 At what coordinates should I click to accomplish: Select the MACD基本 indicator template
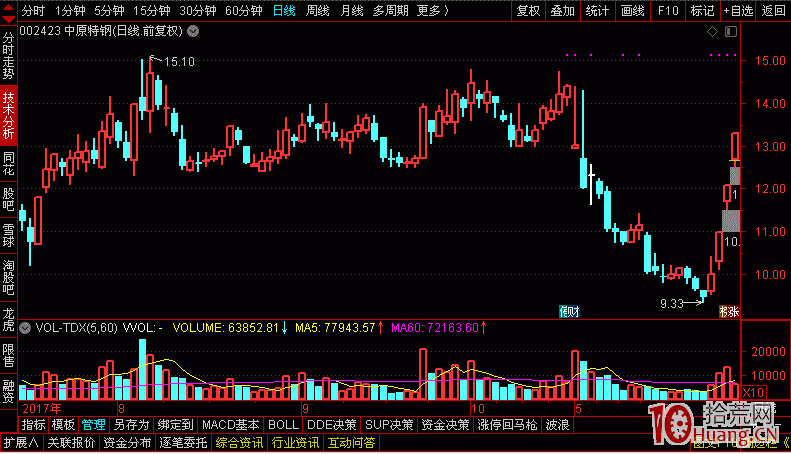(231, 425)
